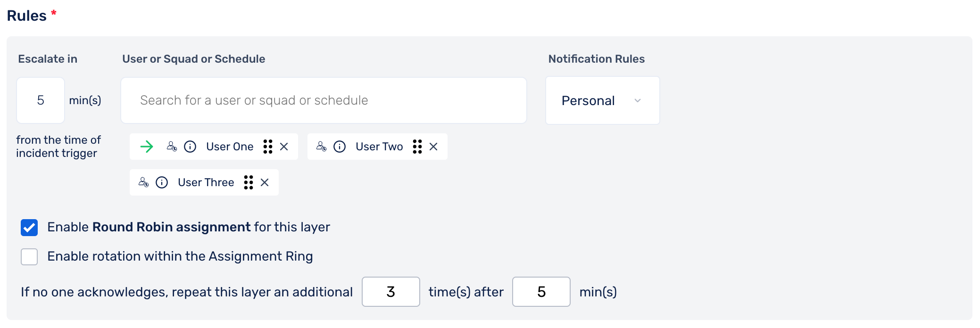The height and width of the screenshot is (328, 980).
Task: Click the chevron in the Personal dropdown
Action: (x=638, y=100)
